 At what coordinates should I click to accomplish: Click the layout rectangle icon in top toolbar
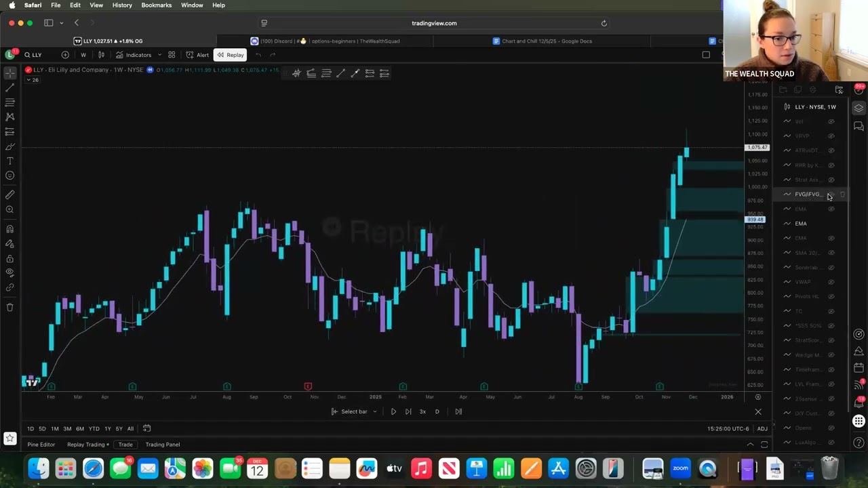tap(706, 55)
